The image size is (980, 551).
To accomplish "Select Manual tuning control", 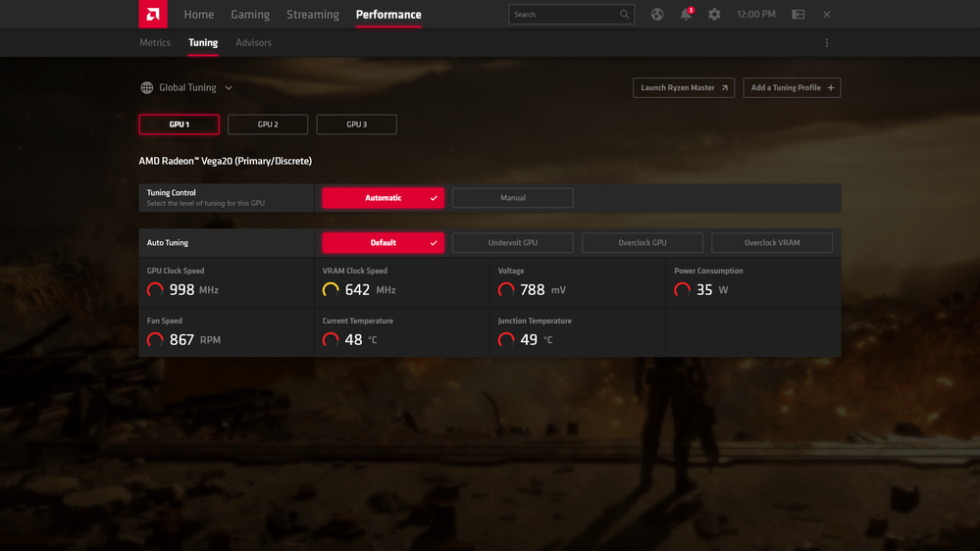I will point(512,198).
